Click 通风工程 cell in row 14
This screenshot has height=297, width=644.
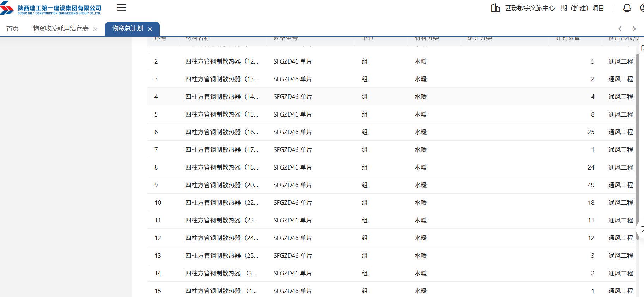[x=620, y=273]
